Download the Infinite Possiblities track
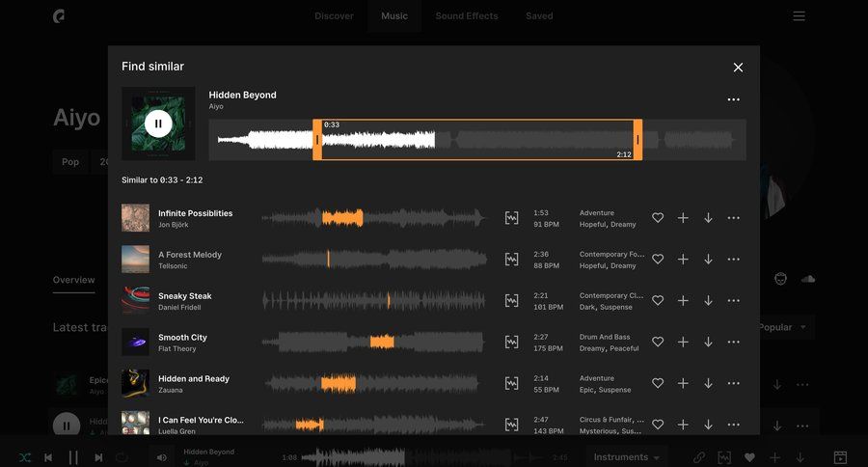The image size is (868, 467). tap(708, 218)
